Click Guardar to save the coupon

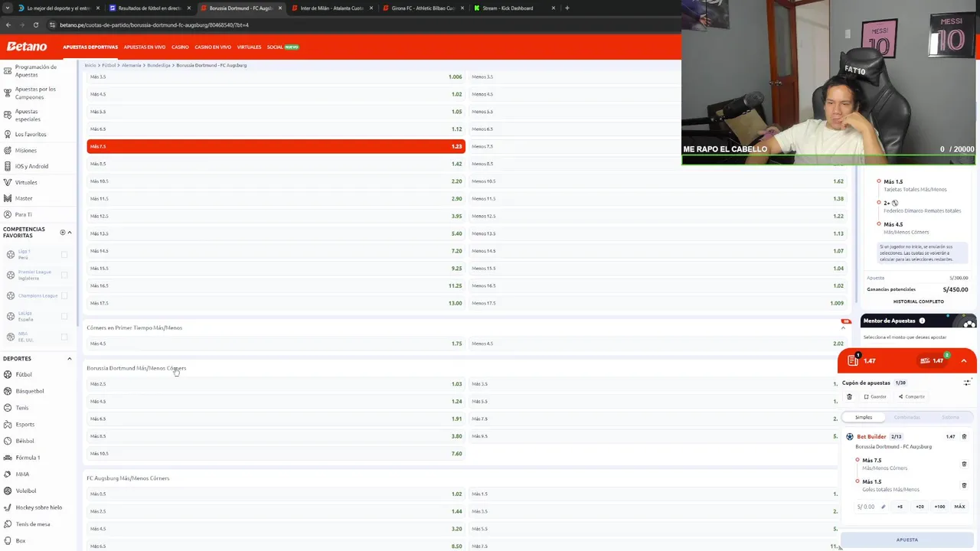[875, 396]
